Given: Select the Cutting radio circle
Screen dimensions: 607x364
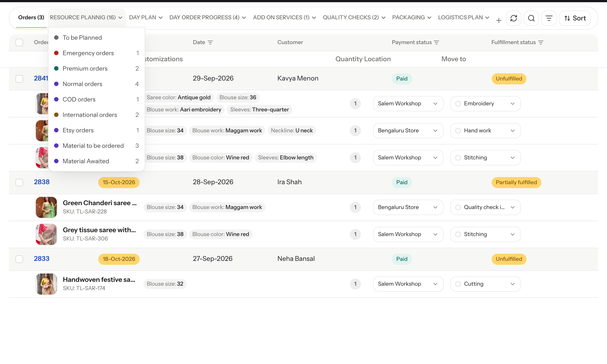Looking at the screenshot, I should coord(458,284).
